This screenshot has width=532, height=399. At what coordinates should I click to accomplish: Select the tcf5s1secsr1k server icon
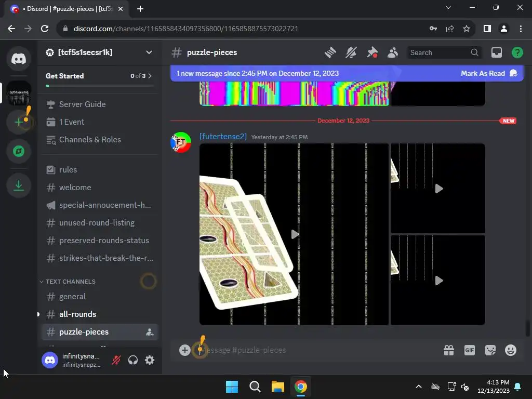pos(19,93)
